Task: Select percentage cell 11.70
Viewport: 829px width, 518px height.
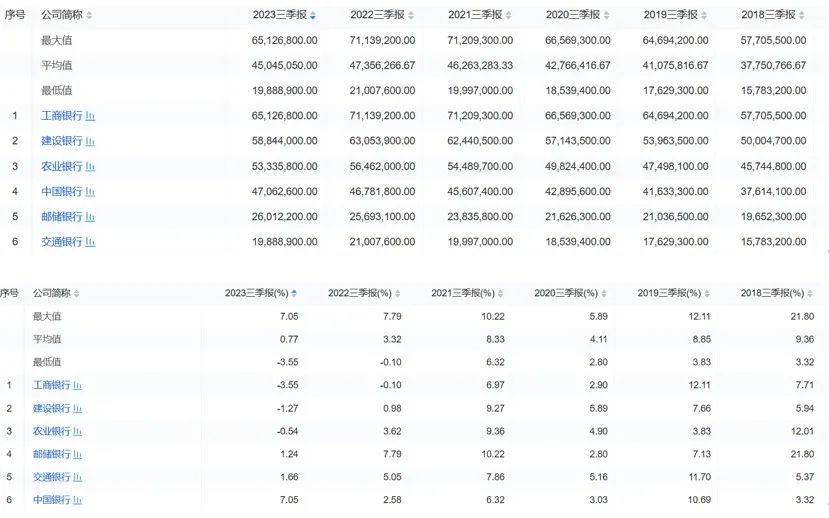Action: [699, 477]
